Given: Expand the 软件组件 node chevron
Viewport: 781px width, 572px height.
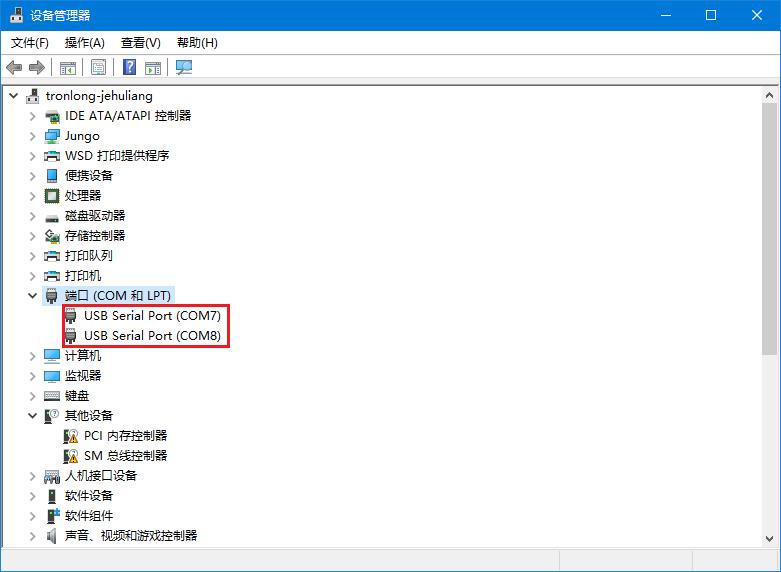Looking at the screenshot, I should point(33,516).
